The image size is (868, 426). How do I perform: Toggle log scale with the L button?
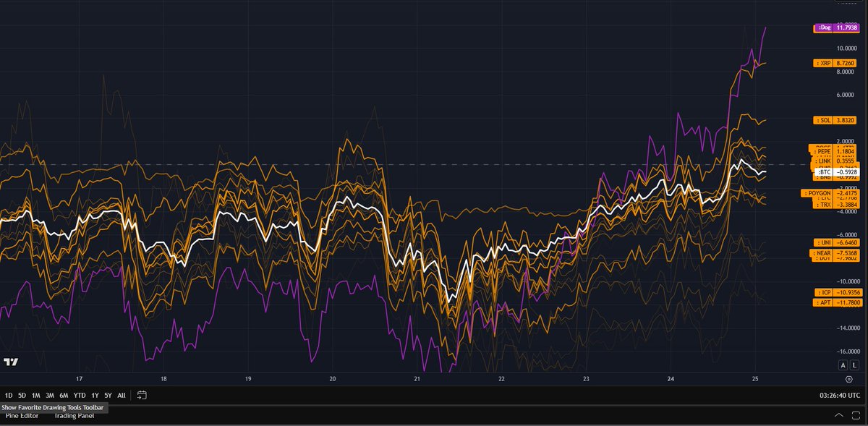click(x=854, y=365)
